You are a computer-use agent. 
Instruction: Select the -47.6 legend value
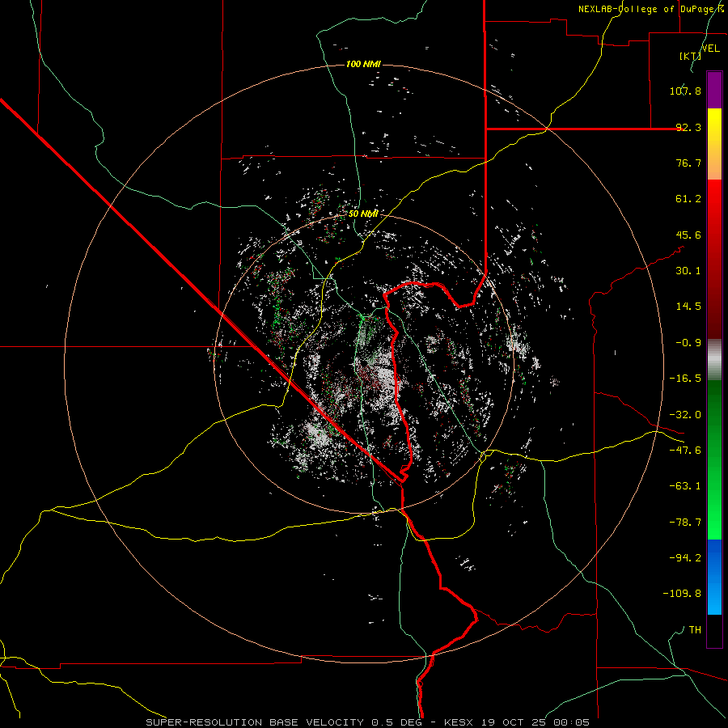pos(685,451)
